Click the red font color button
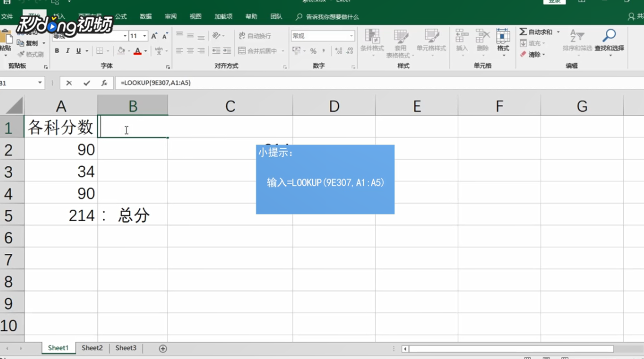Viewport: 644px width, 359px height. coord(138,51)
